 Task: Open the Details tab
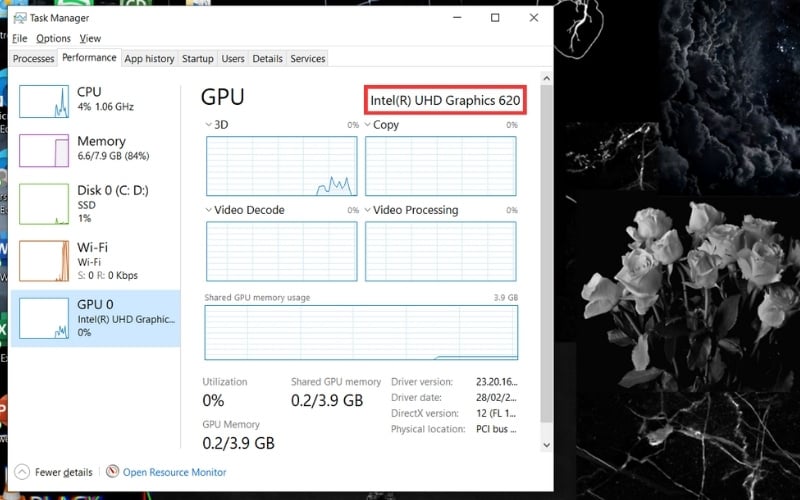click(267, 59)
